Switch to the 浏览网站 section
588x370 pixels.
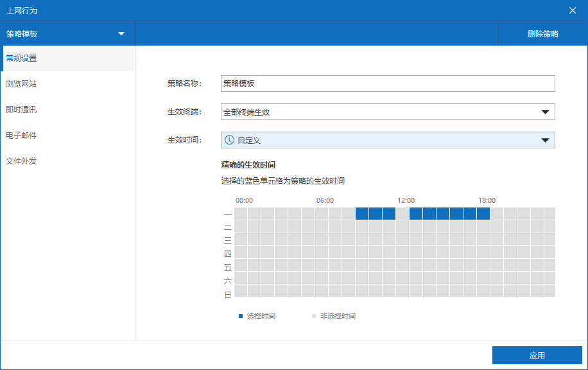coord(21,84)
